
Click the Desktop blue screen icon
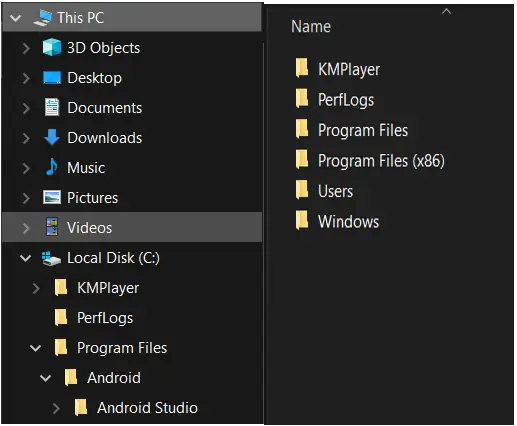point(52,78)
